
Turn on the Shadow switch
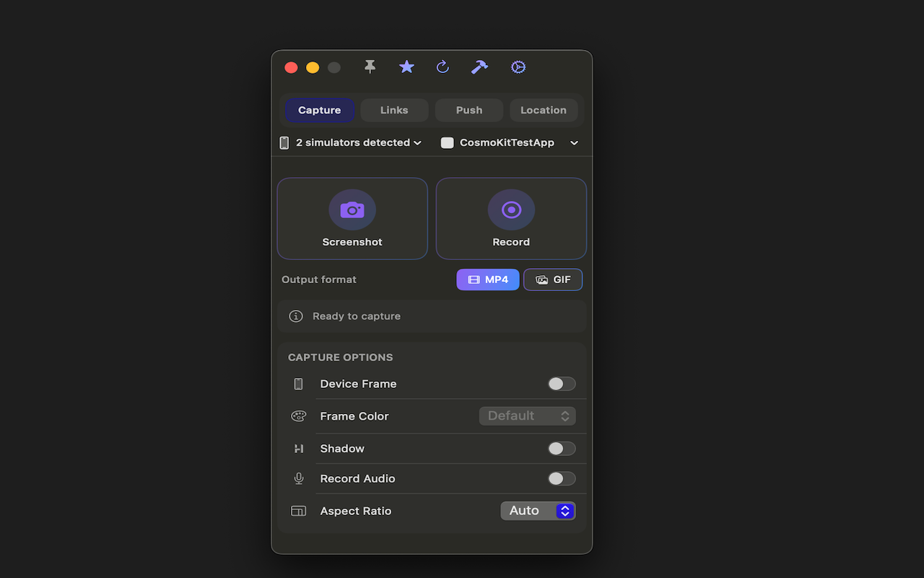click(562, 448)
